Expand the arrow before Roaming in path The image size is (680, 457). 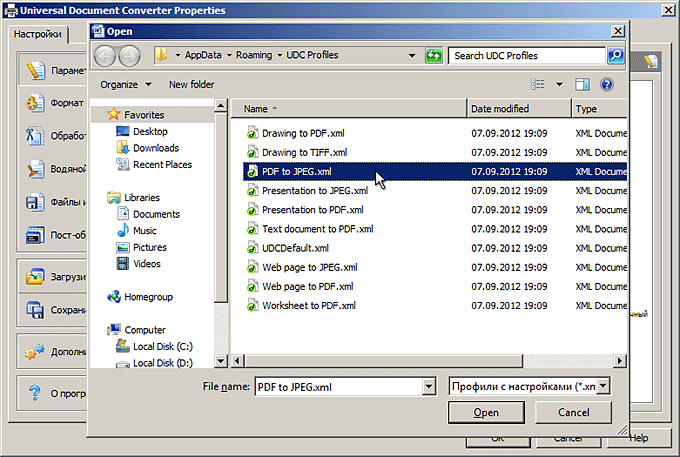pos(229,55)
